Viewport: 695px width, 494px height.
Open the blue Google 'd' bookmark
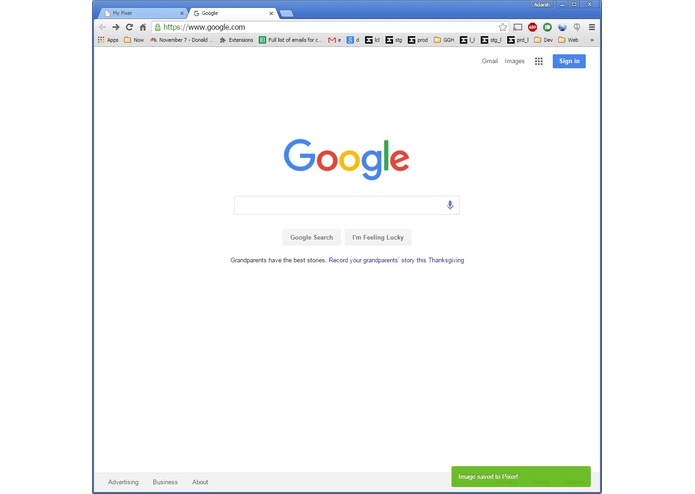353,40
